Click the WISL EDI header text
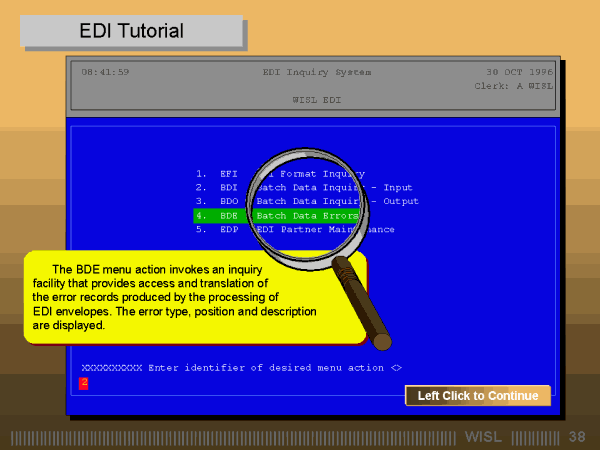The width and height of the screenshot is (600, 450). pos(316,100)
